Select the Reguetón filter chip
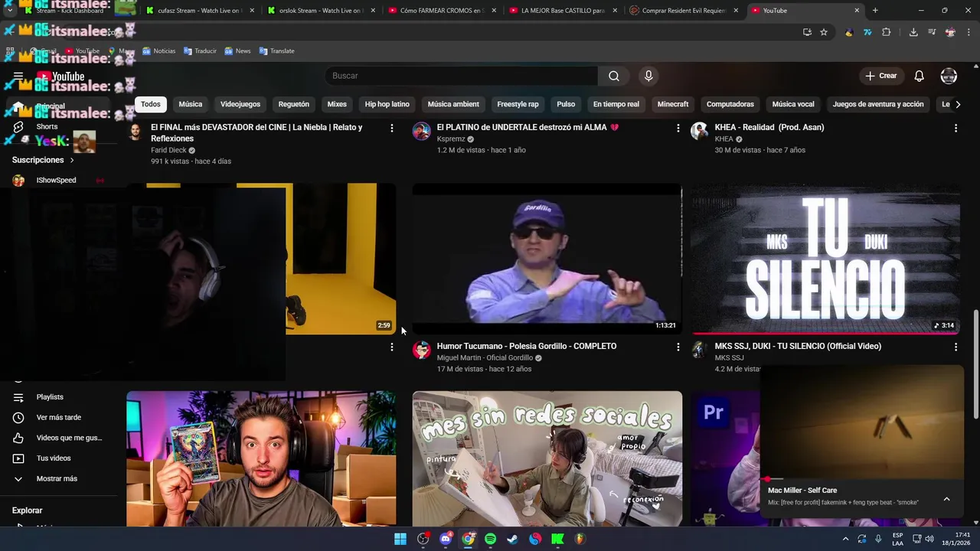This screenshot has width=980, height=551. 294,104
